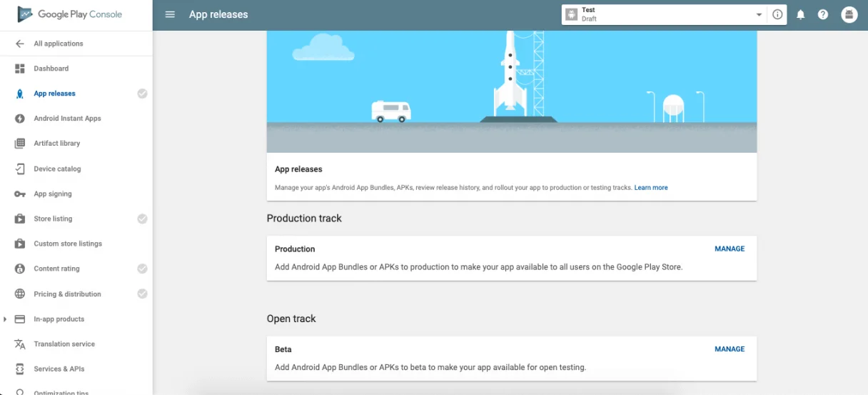The image size is (868, 395).
Task: Click the Open track heading
Action: tap(291, 319)
